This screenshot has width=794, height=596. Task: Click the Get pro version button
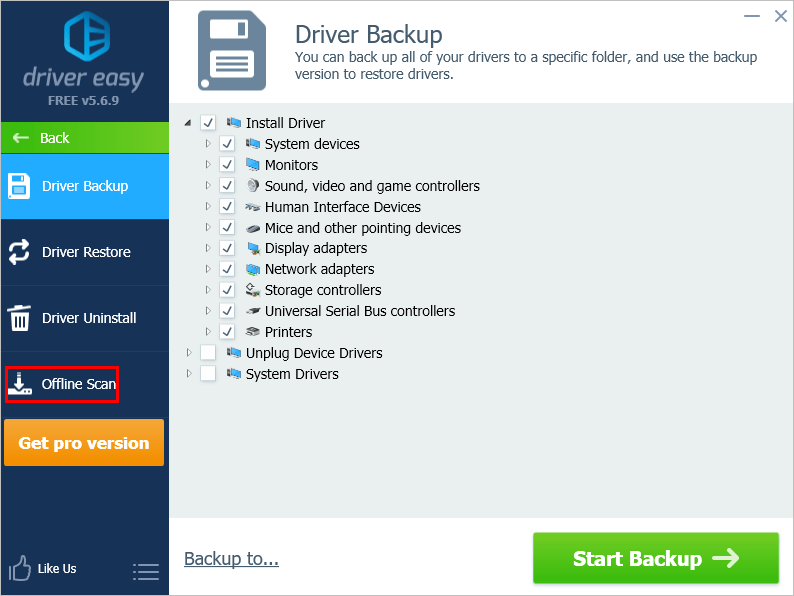pyautogui.click(x=84, y=443)
